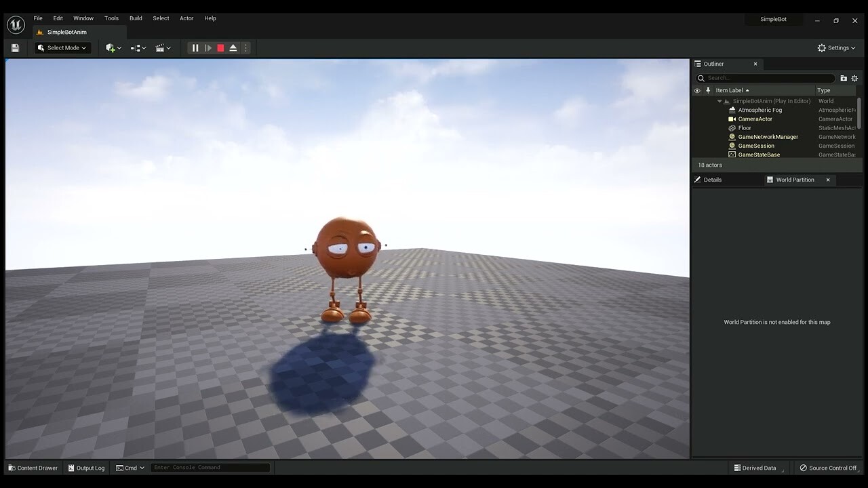Open the Build menu
The image size is (868, 488).
point(136,18)
